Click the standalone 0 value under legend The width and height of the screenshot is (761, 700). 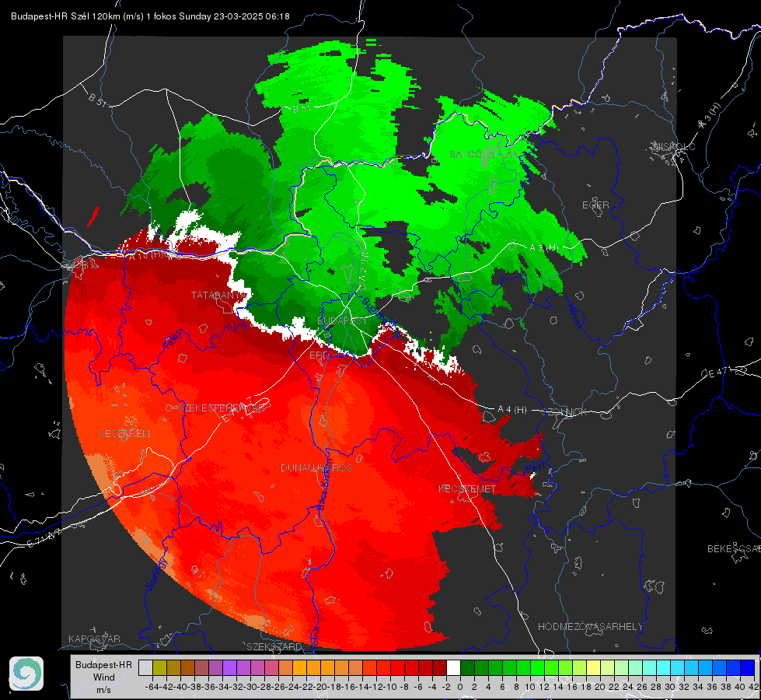pyautogui.click(x=460, y=687)
